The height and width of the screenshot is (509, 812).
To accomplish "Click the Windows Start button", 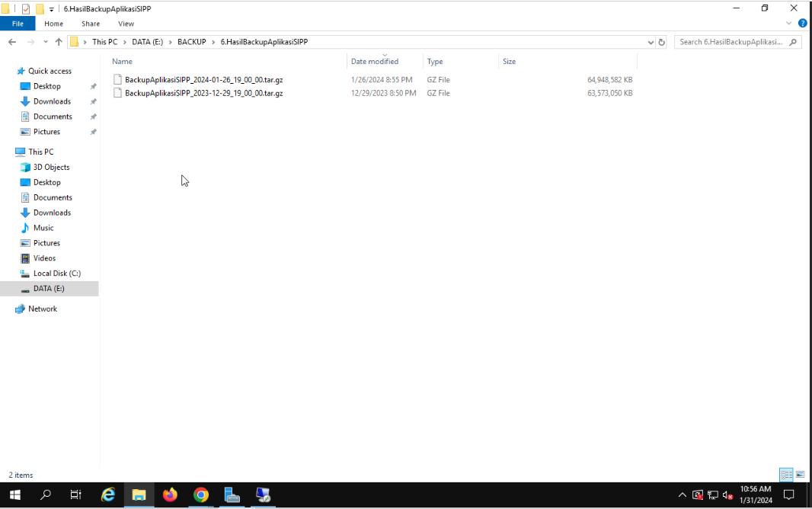I will (15, 495).
